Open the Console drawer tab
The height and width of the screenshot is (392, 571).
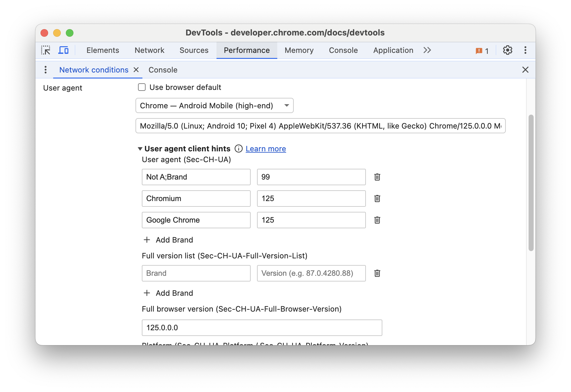(163, 70)
